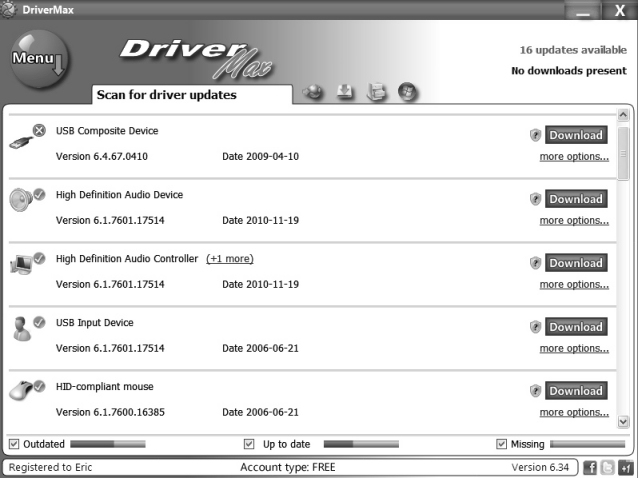The image size is (638, 478).
Task: Click the USB Composite Device plug icon
Action: [x=20, y=142]
